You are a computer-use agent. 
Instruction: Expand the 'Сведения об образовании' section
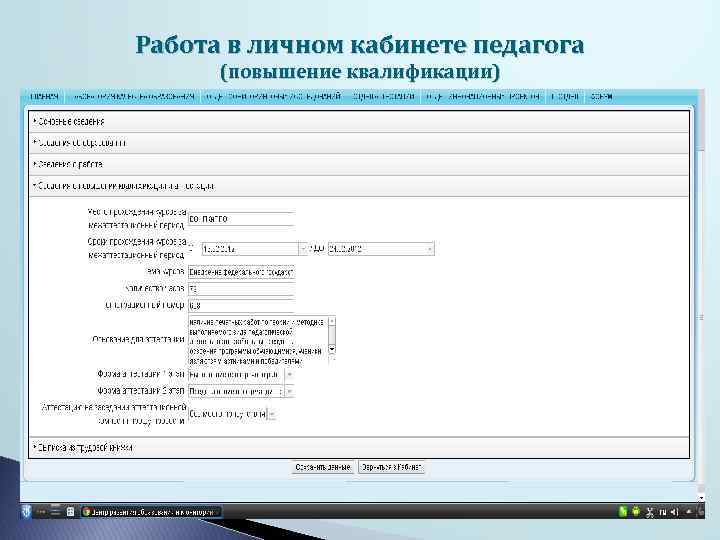[359, 143]
